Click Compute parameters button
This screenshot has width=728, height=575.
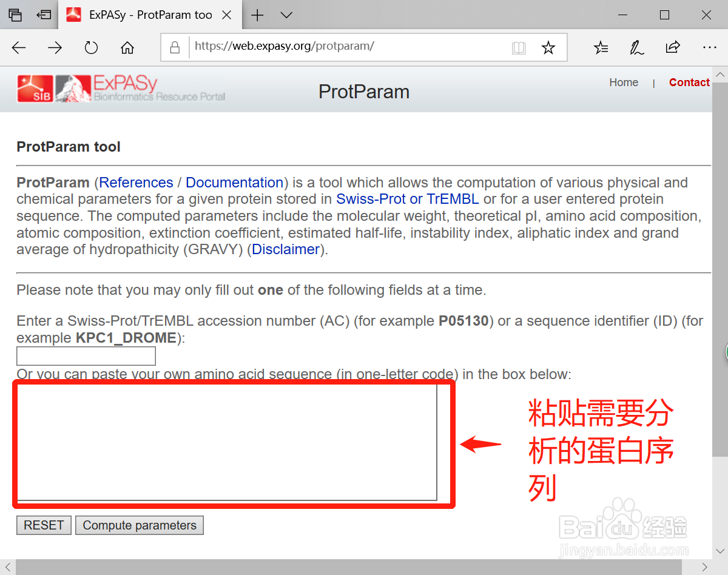140,525
